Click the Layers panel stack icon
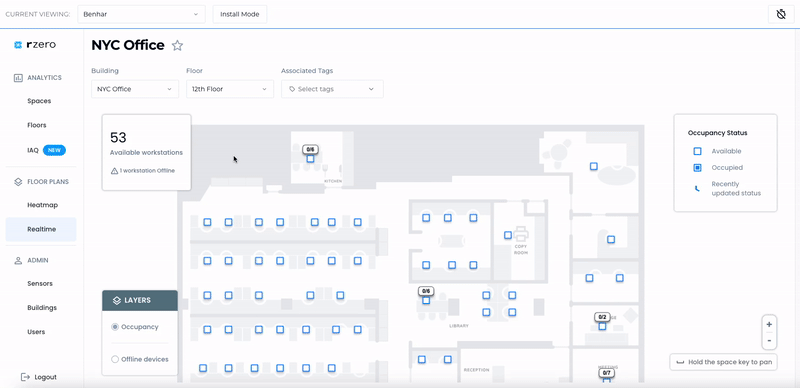Screen dimensions: 800x388 coord(116,301)
